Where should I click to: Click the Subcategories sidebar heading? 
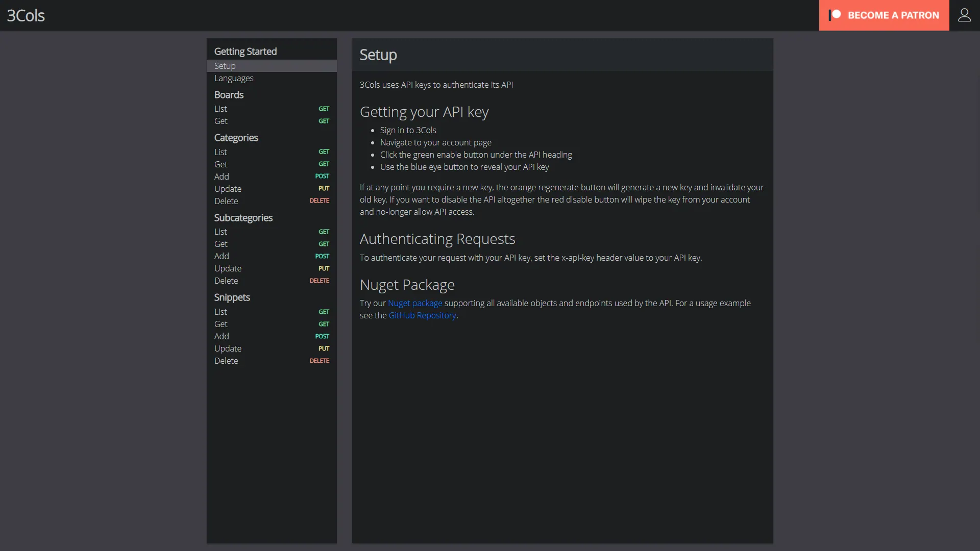click(243, 218)
